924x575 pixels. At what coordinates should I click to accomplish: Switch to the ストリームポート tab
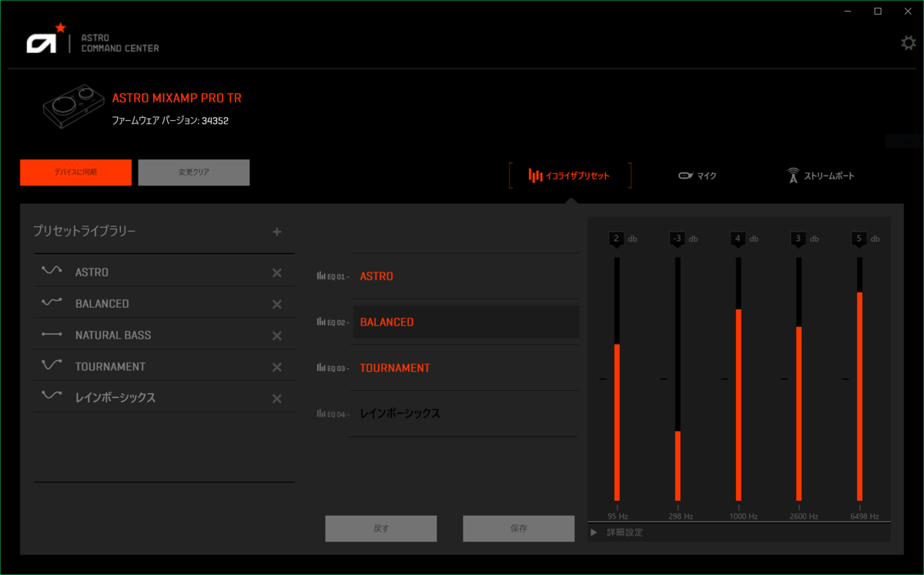click(821, 176)
